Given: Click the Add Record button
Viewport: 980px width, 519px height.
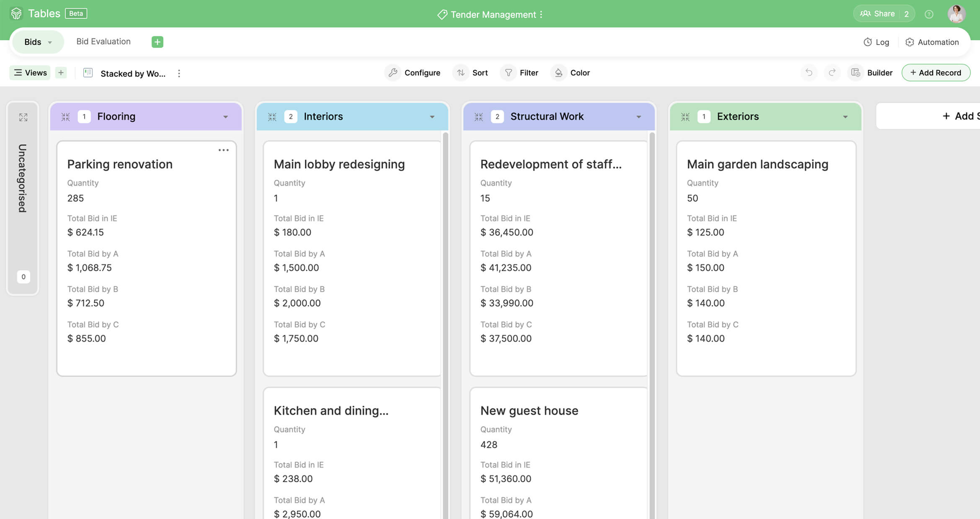Looking at the screenshot, I should click(x=936, y=73).
